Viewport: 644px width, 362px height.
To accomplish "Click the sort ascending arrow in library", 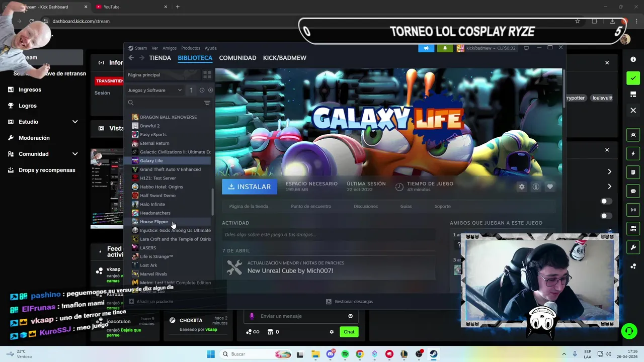I will (x=191, y=90).
